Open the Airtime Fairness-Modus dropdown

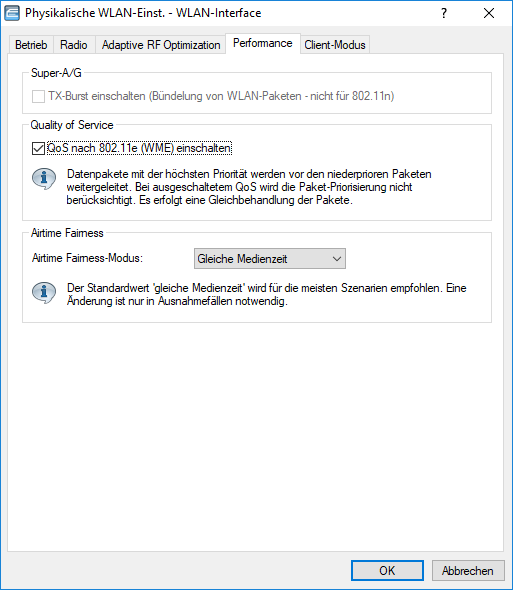tap(269, 259)
